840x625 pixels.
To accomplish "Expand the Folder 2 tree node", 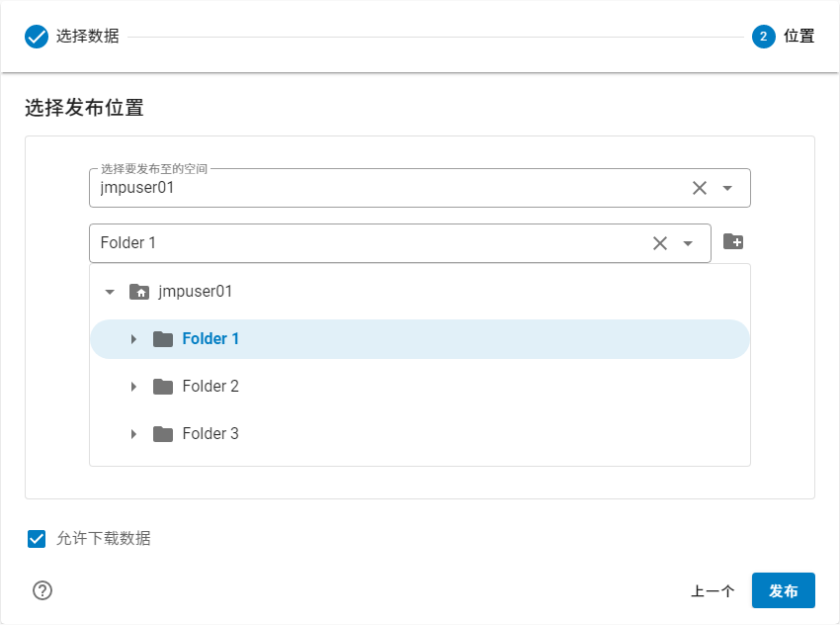I will [133, 386].
